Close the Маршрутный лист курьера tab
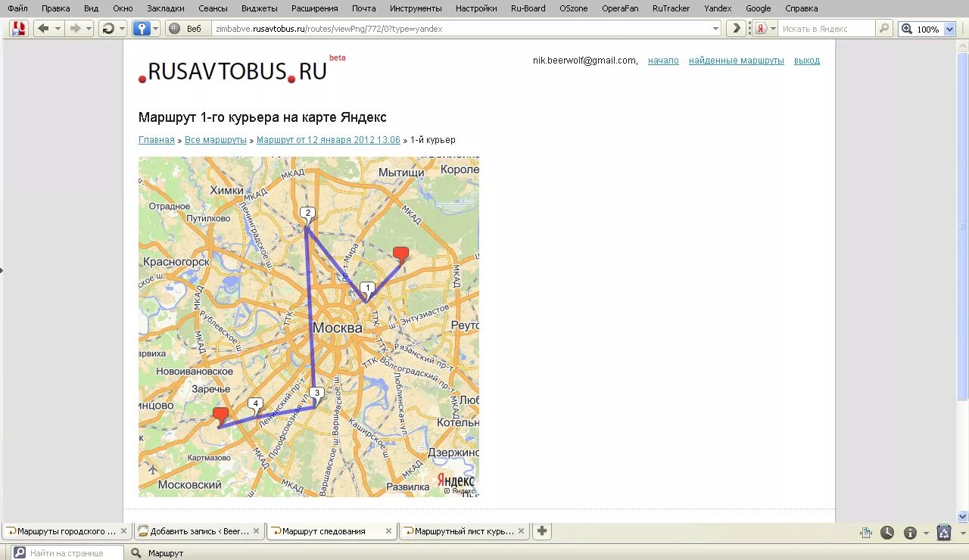The image size is (969, 560). coord(521,531)
